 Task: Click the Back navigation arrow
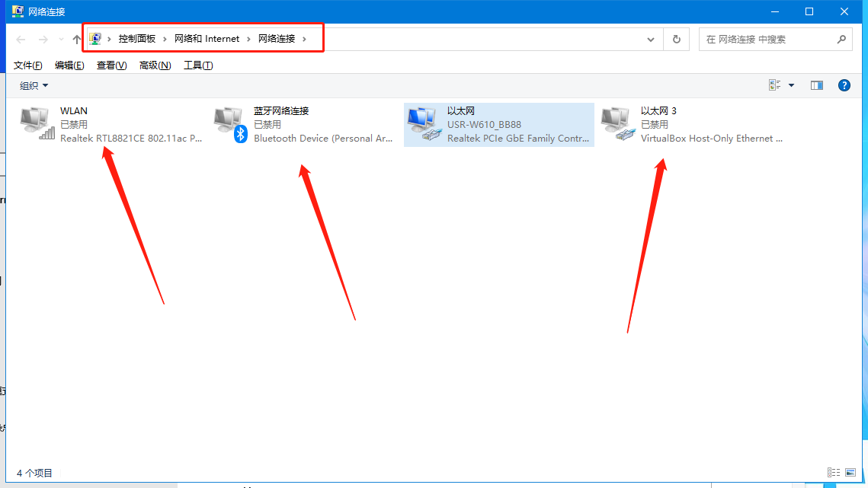21,40
